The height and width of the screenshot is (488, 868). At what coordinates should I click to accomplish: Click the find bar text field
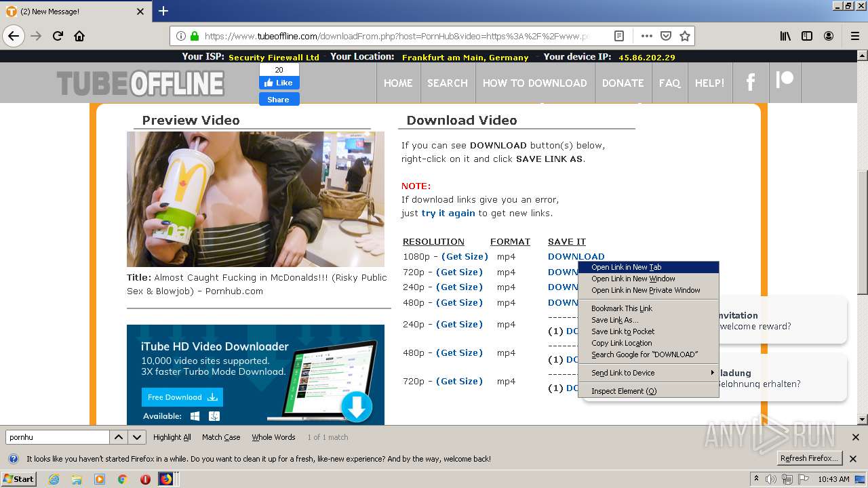(57, 437)
